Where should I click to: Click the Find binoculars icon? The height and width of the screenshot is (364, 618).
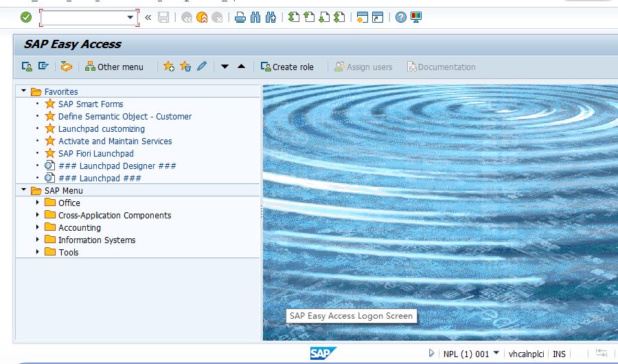255,17
